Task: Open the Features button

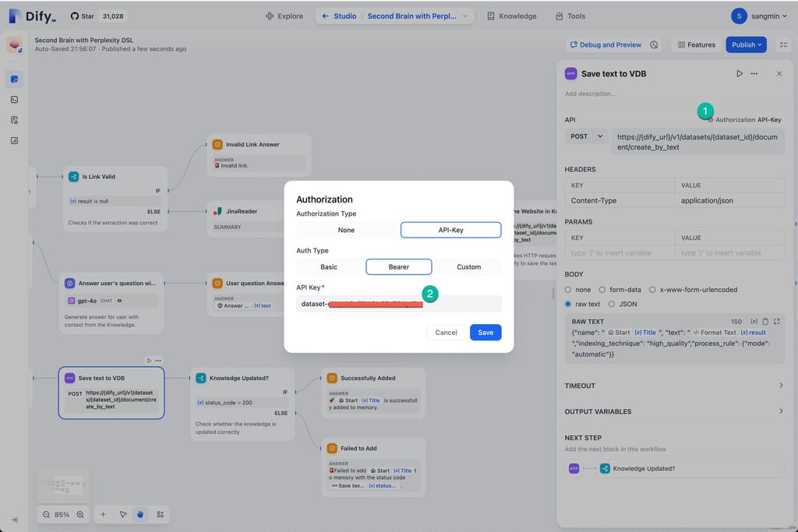Action: (x=697, y=44)
